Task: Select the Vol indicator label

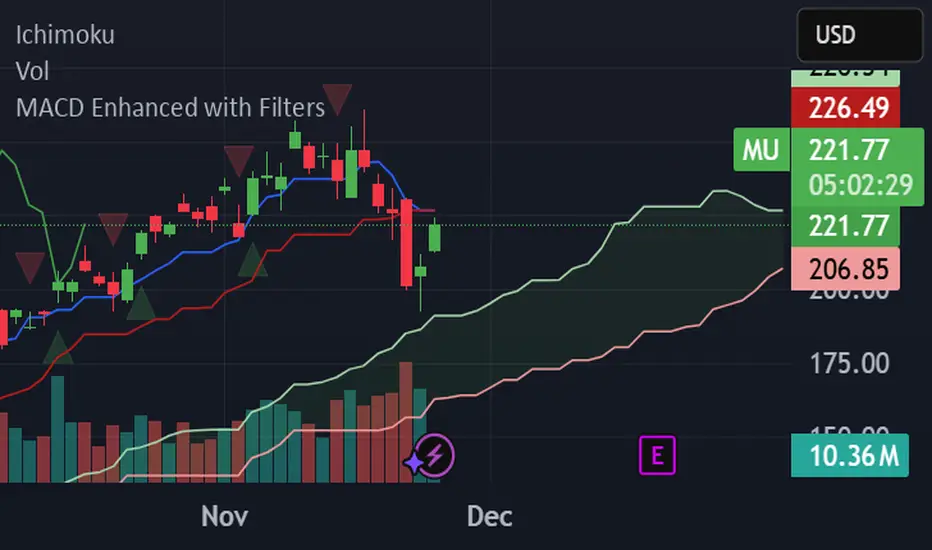Action: coord(33,71)
